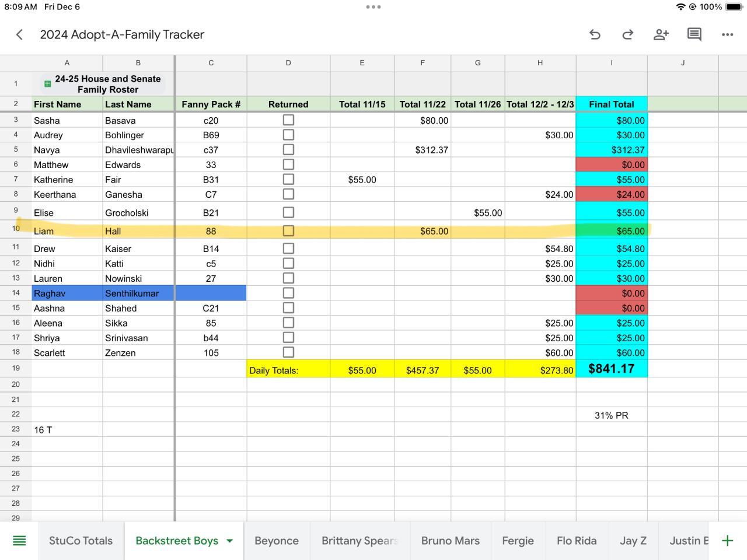This screenshot has width=747, height=560.
Task: Tap the back arrow to exit the spreadsheet
Action: tap(19, 35)
